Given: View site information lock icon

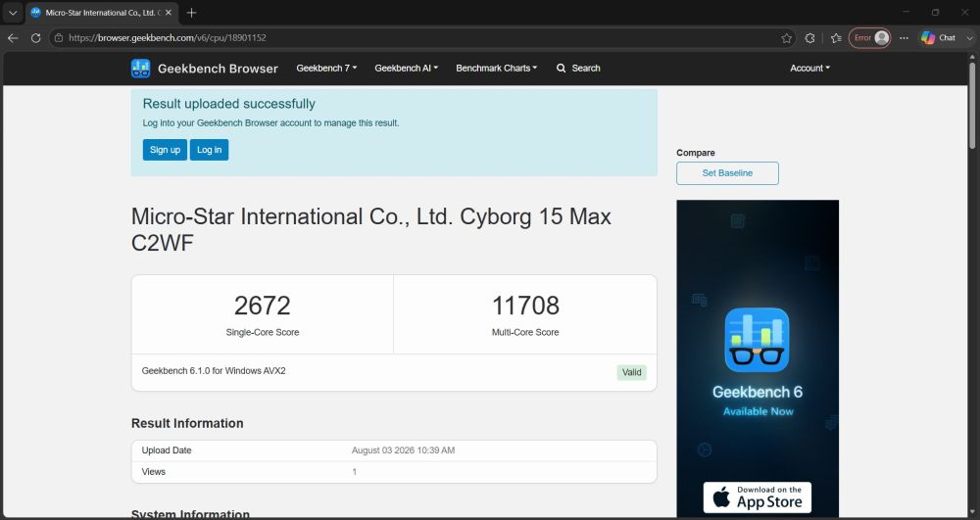Looking at the screenshot, I should point(59,38).
